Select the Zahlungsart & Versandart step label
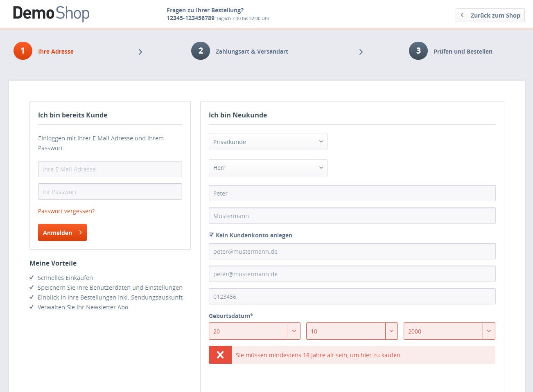 click(x=252, y=52)
